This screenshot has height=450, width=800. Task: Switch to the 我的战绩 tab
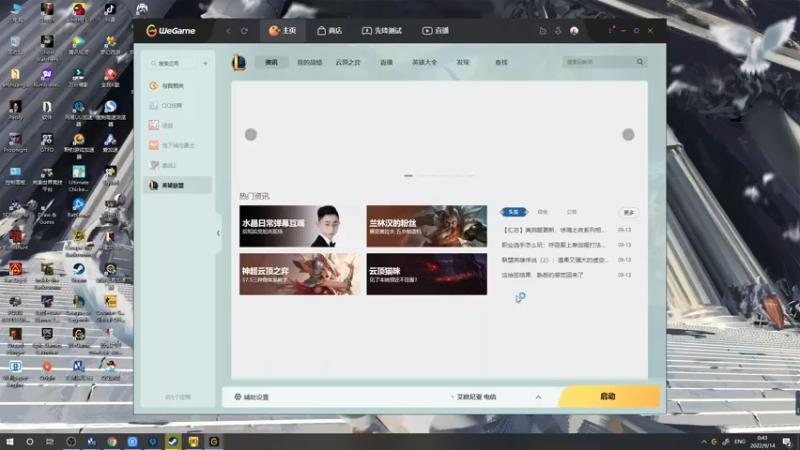point(310,62)
